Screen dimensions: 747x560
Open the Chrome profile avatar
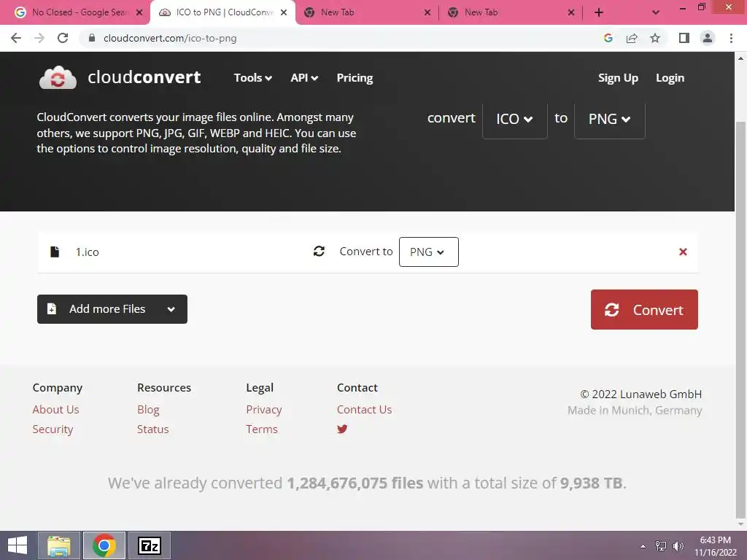(708, 38)
